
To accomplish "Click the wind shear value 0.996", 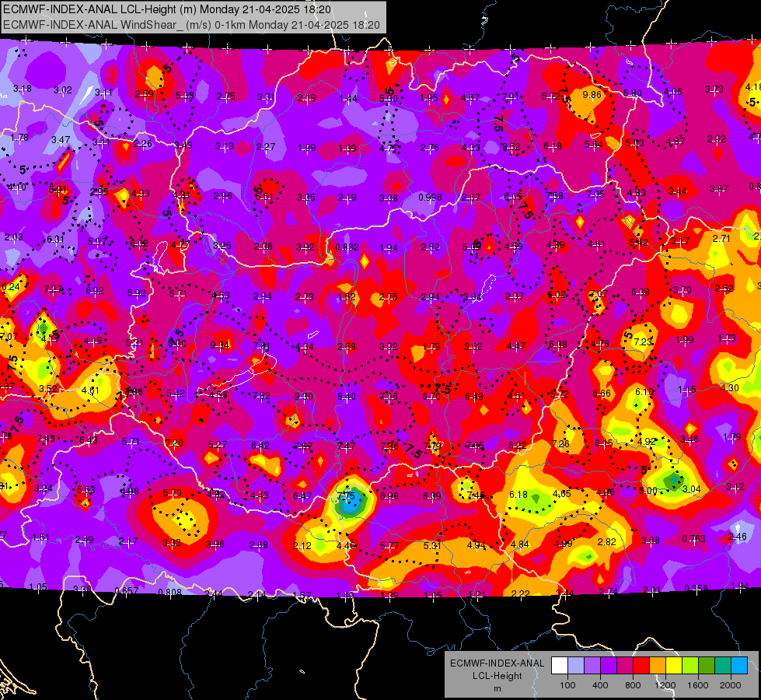I will (430, 198).
